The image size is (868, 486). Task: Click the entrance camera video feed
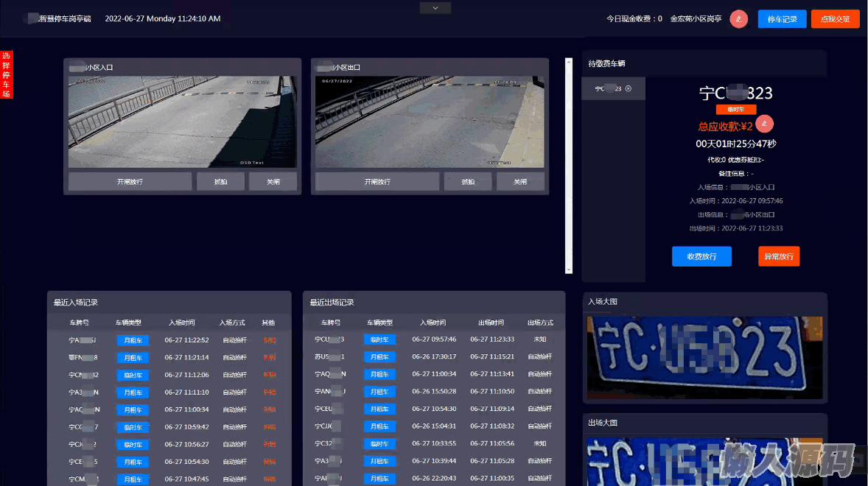click(182, 122)
